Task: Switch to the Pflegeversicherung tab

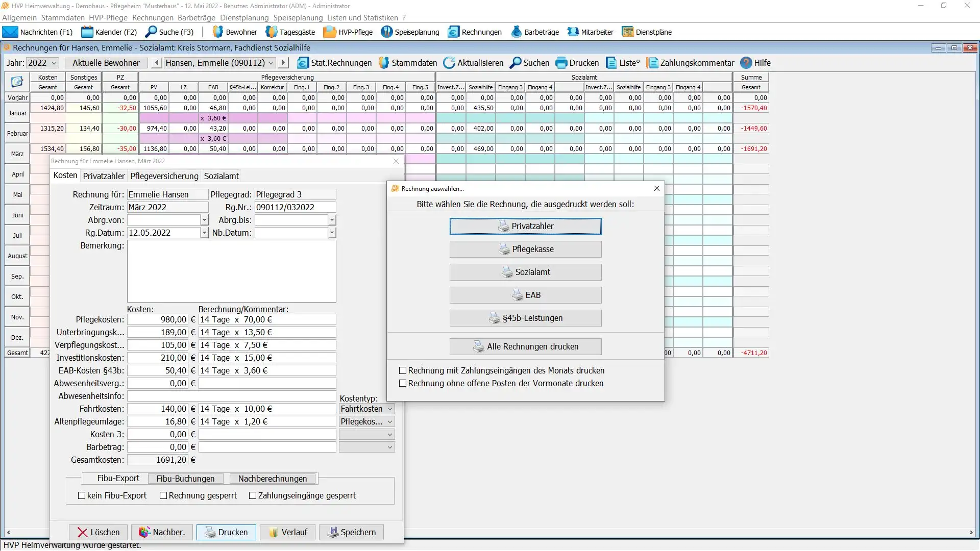Action: click(x=164, y=176)
